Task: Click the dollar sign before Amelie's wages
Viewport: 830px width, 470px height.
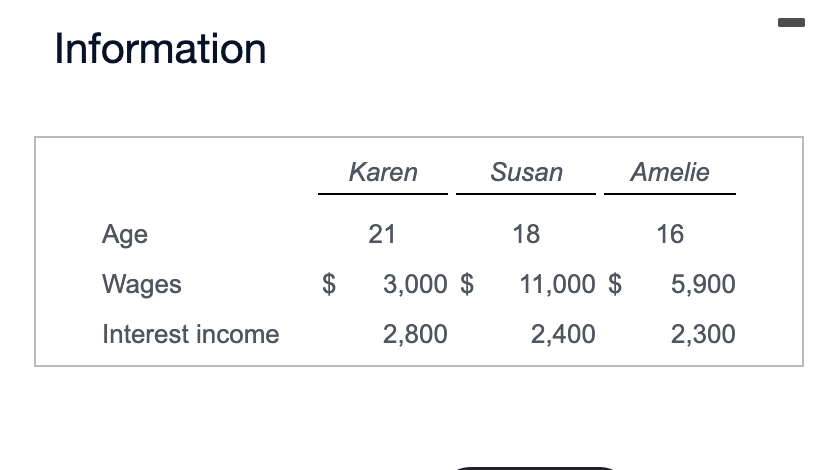Action: [615, 284]
